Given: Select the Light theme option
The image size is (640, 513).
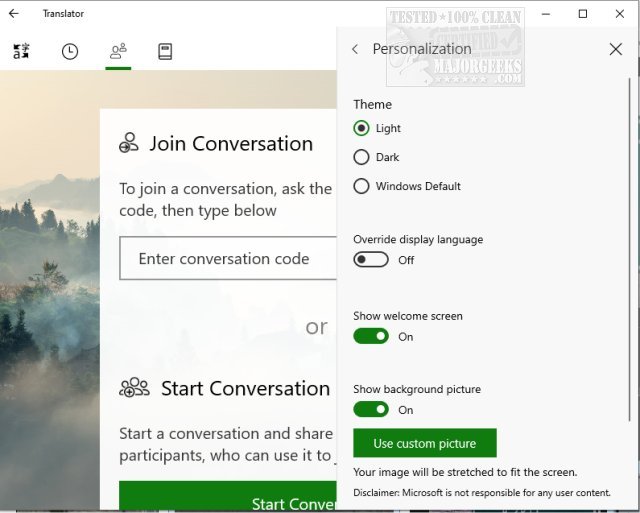Looking at the screenshot, I should pos(377,128).
